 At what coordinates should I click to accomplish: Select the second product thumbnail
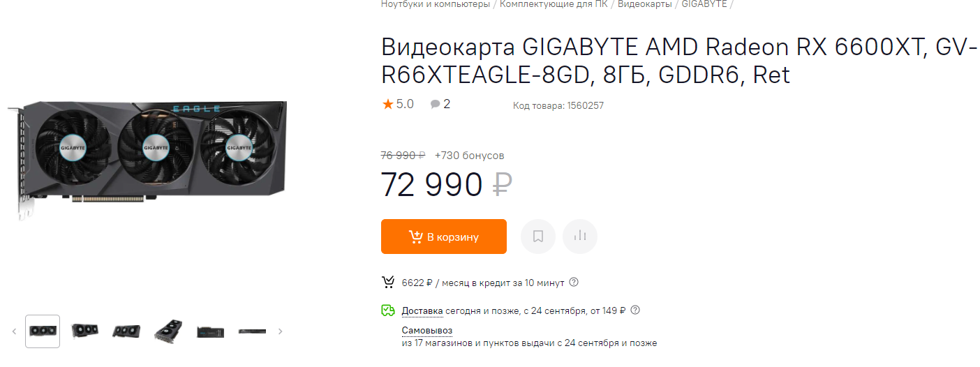tap(84, 331)
